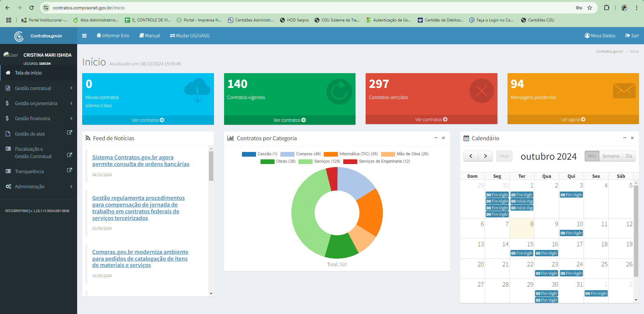644x314 pixels.
Task: Click the news feed scrollbar thumb
Action: pos(211,166)
